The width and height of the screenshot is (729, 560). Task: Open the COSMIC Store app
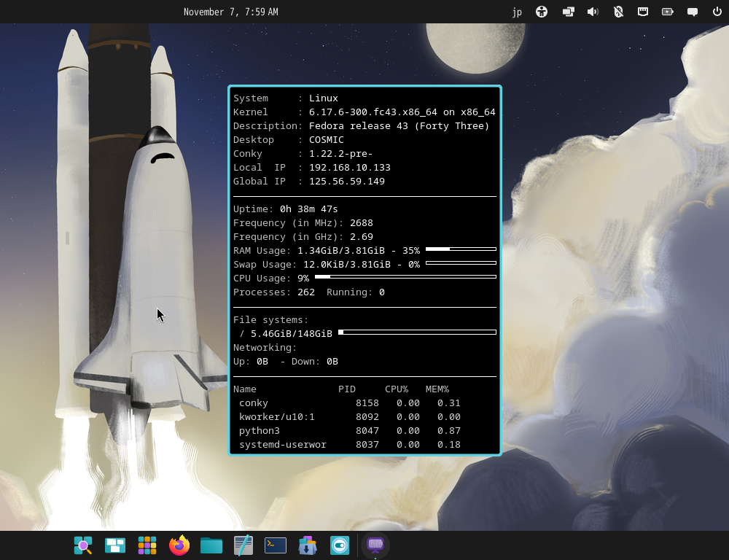click(308, 545)
